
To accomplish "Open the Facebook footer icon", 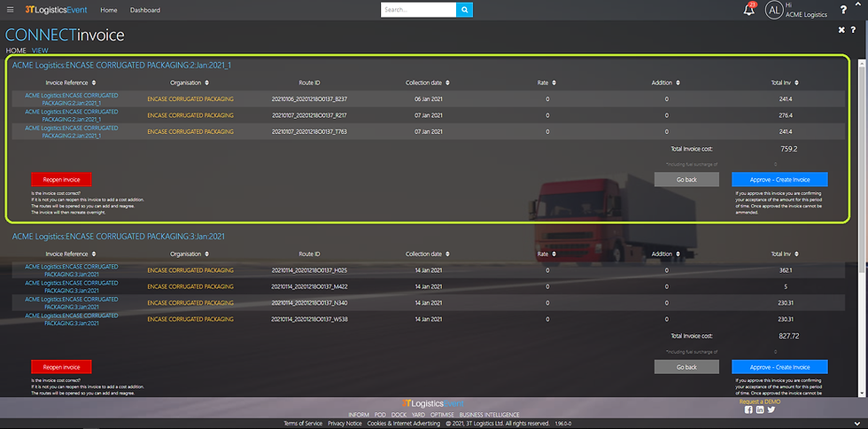I will (x=748, y=409).
